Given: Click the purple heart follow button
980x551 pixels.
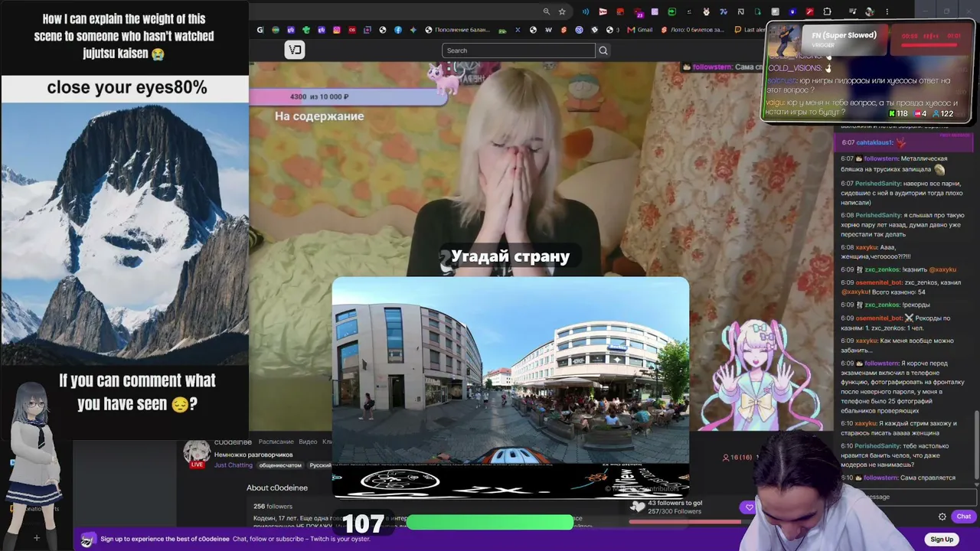Looking at the screenshot, I should tap(749, 507).
